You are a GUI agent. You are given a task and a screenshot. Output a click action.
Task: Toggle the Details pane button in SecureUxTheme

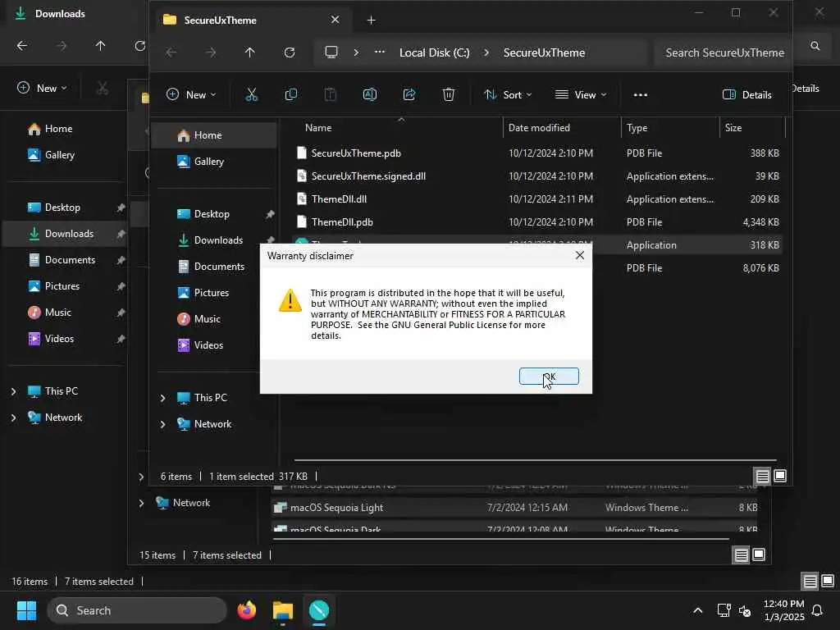point(746,95)
